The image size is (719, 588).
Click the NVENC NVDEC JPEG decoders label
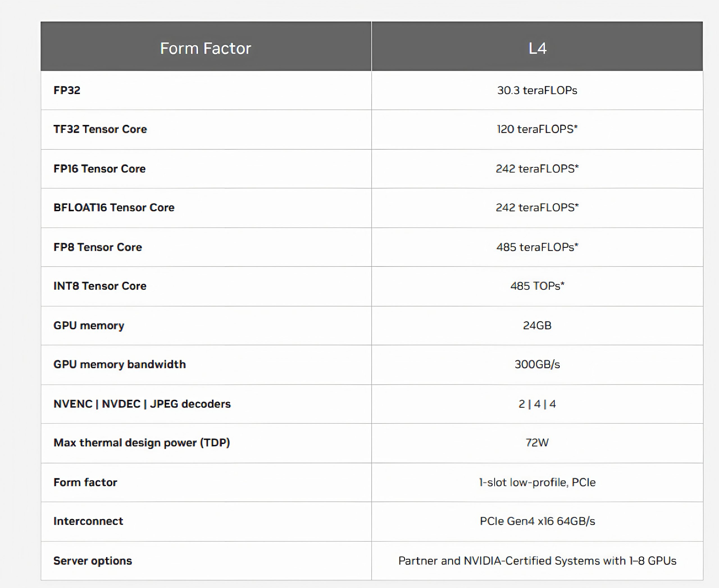pyautogui.click(x=142, y=404)
